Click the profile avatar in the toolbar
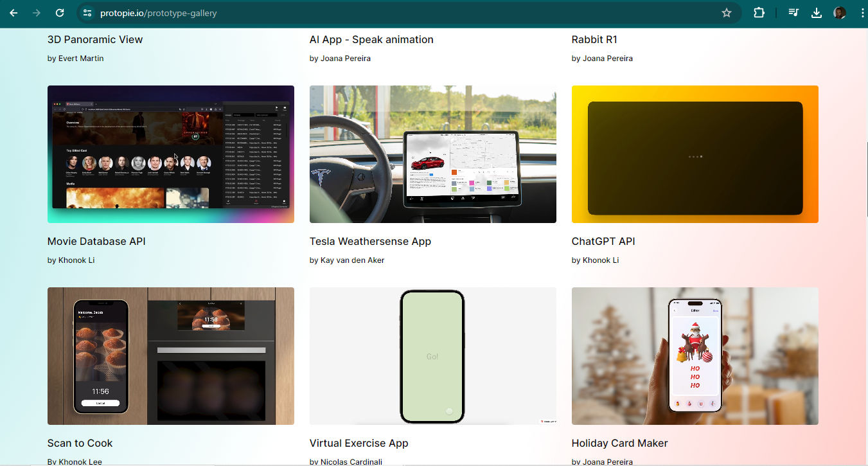The width and height of the screenshot is (868, 466). point(839,12)
